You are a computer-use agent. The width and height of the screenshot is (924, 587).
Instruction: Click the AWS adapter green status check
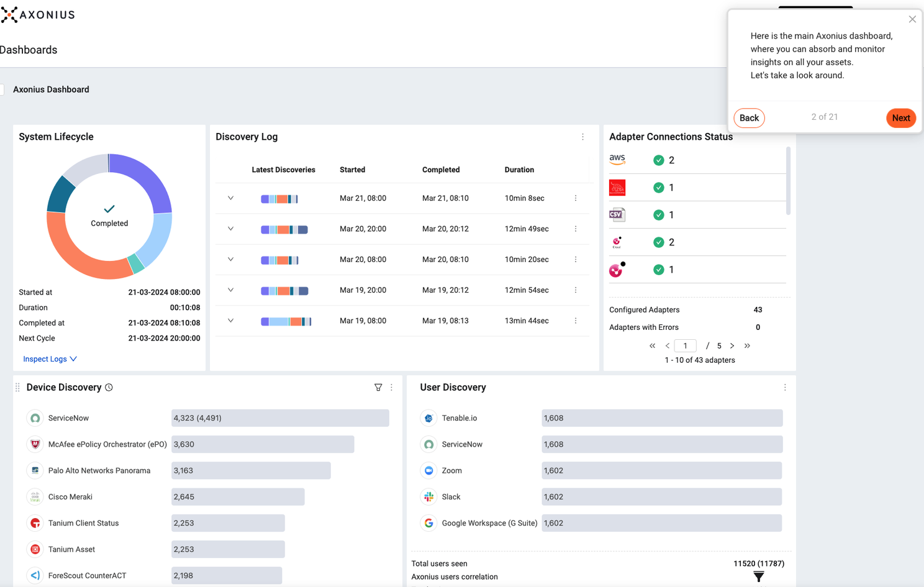[x=659, y=160]
